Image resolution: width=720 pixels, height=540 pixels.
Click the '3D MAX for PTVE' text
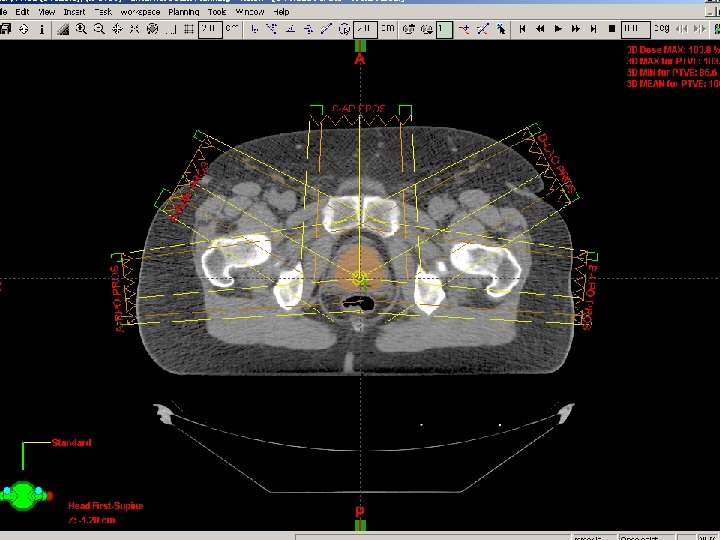pyautogui.click(x=673, y=61)
